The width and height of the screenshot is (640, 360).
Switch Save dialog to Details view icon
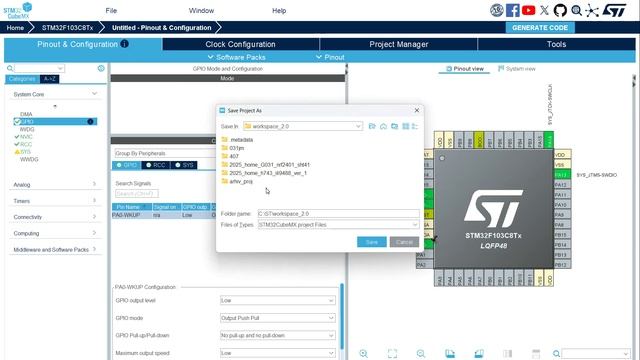tap(415, 126)
